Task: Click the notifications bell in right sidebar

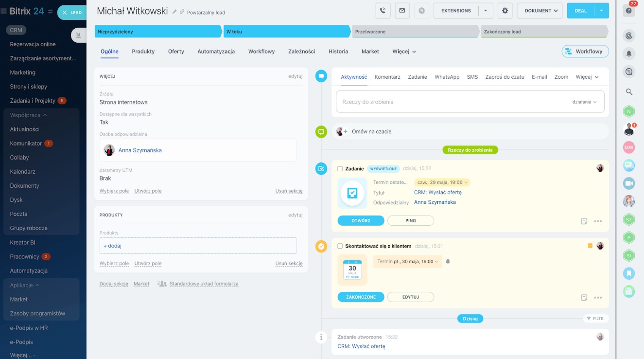Action: tap(629, 54)
